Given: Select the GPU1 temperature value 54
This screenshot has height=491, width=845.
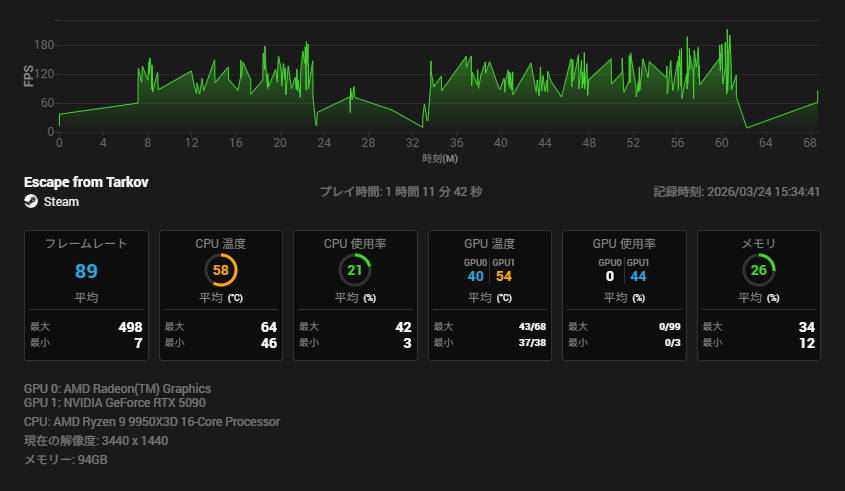Looking at the screenshot, I should pos(503,276).
